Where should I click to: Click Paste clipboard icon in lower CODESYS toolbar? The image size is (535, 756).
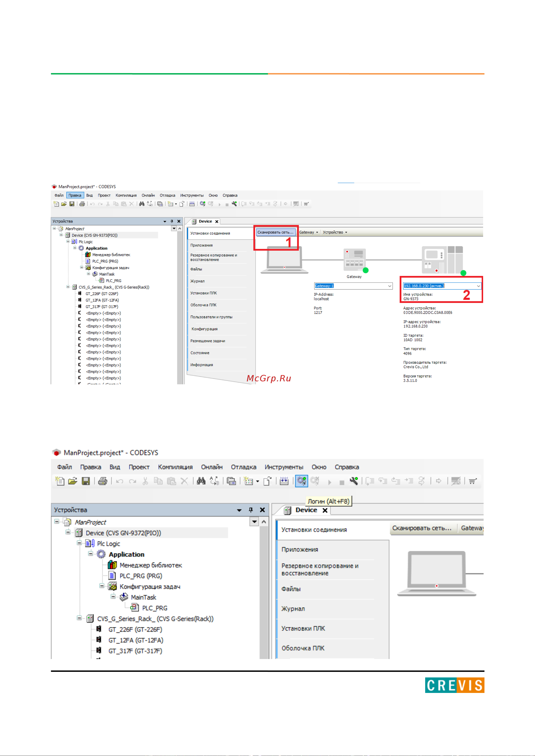[x=171, y=481]
